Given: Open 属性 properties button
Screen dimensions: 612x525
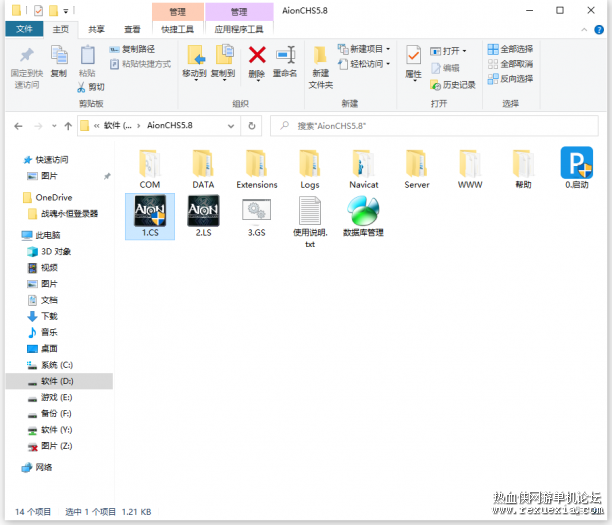Looking at the screenshot, I should (413, 62).
